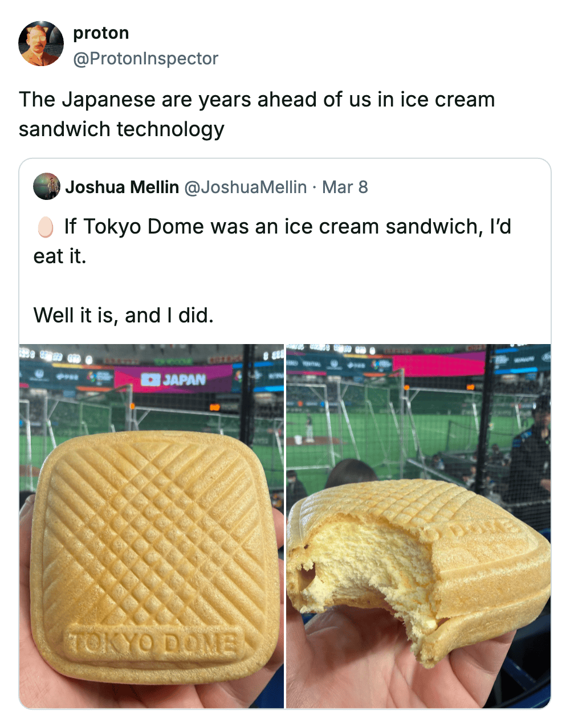Screen dimensions: 570x728
Task: Open right photo of bitten ice cream sandwich
Action: tap(418, 526)
